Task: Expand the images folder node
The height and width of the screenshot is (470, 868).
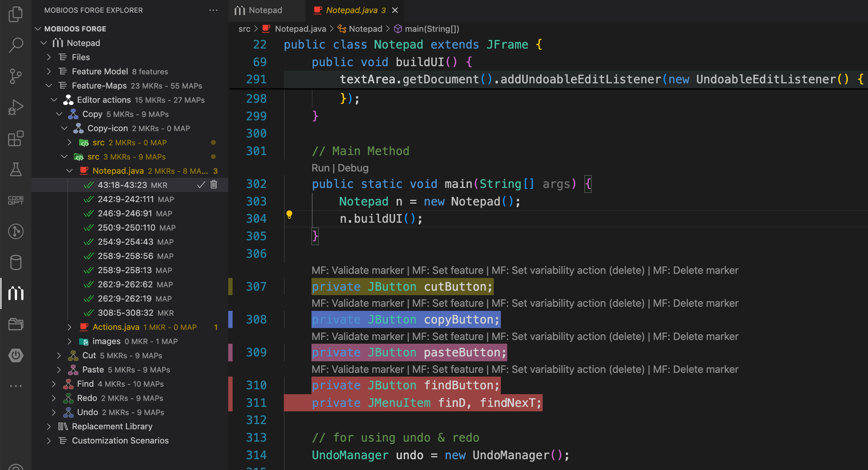Action: (x=69, y=341)
